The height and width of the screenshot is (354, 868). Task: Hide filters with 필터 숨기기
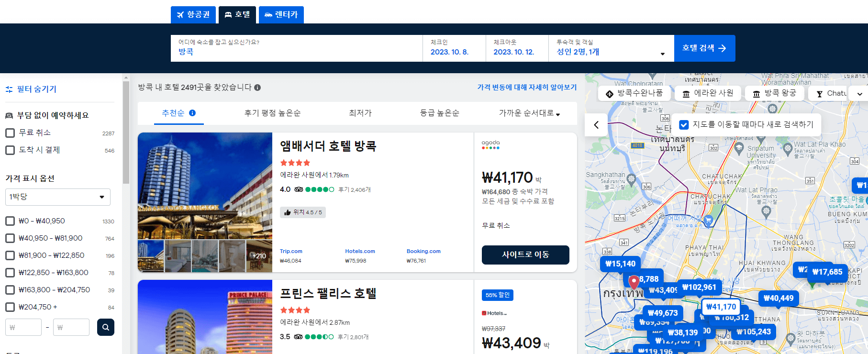31,89
